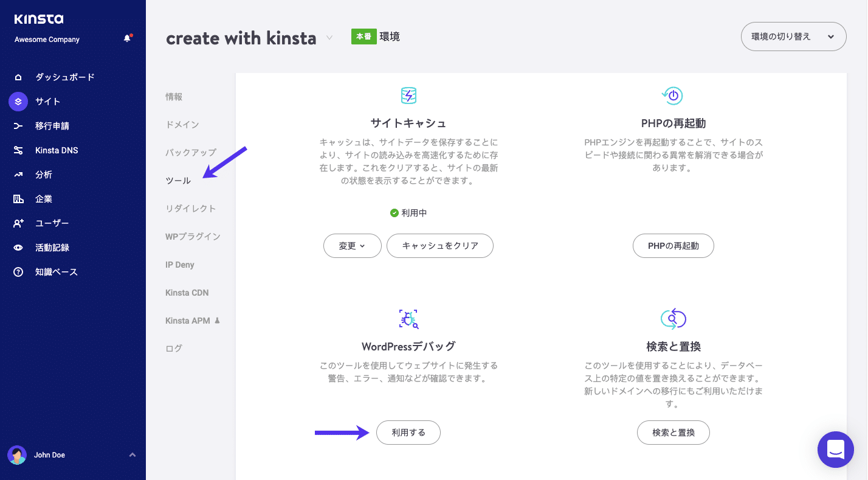
Task: Click the 活動記録 eye icon
Action: coord(18,248)
